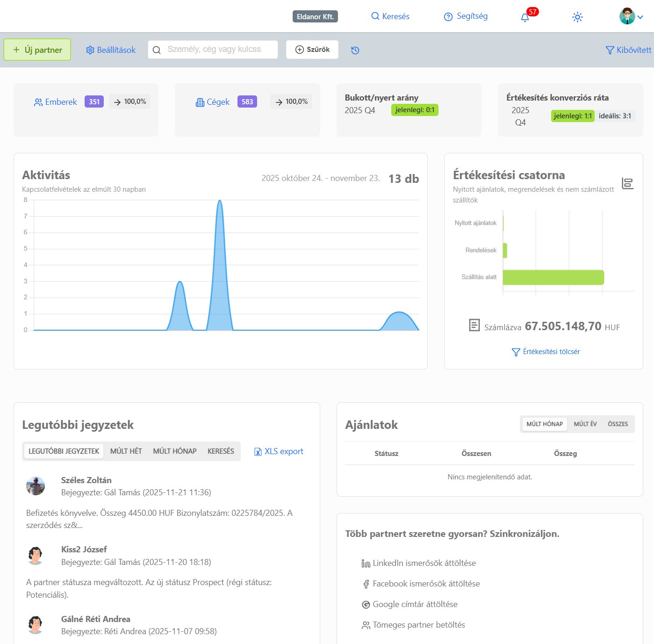Image resolution: width=654 pixels, height=644 pixels.
Task: Click the chart type icon in Értékesítési csatorna
Action: click(627, 183)
